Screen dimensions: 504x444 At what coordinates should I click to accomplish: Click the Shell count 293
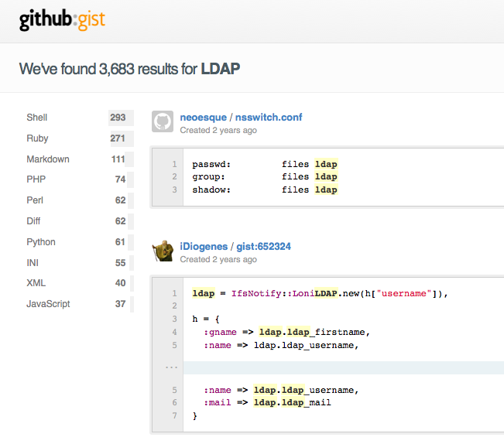(118, 118)
